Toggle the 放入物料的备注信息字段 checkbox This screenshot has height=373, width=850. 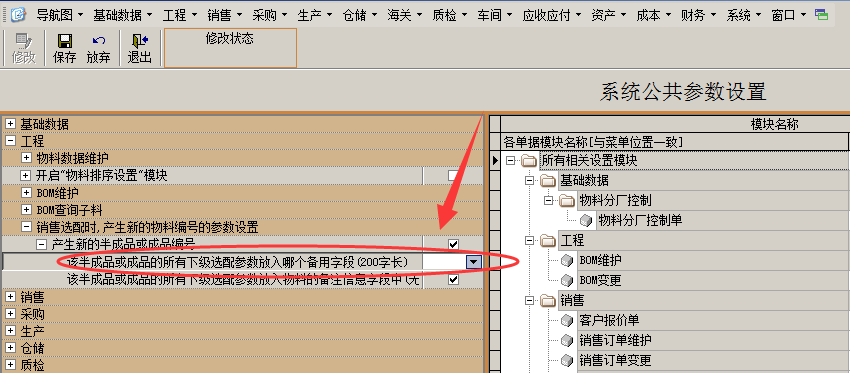coord(454,280)
